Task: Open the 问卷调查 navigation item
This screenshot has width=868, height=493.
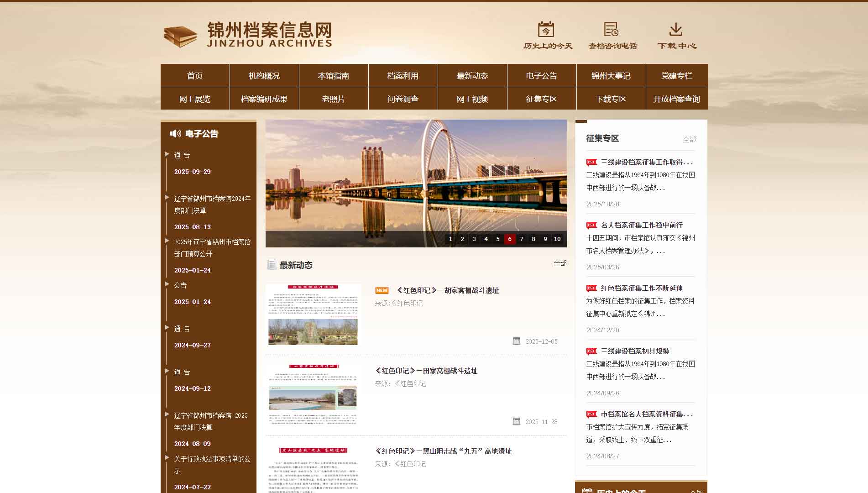Action: 403,99
